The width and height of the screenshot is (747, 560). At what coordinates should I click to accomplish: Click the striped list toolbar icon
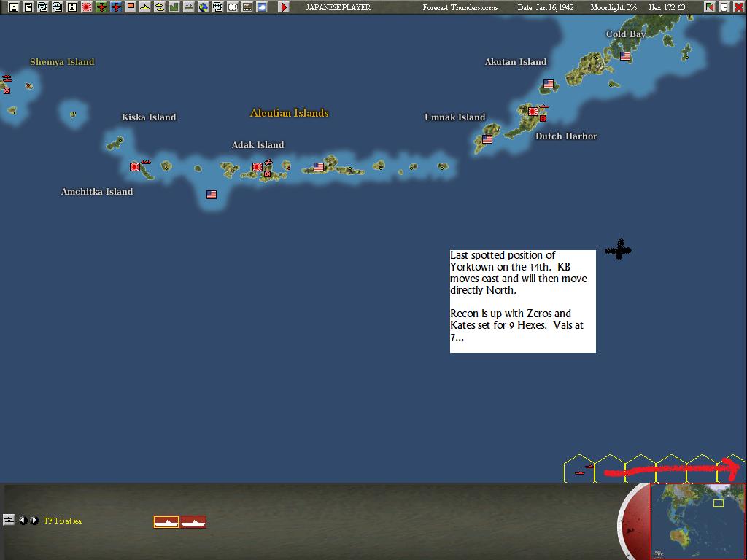tap(247, 7)
